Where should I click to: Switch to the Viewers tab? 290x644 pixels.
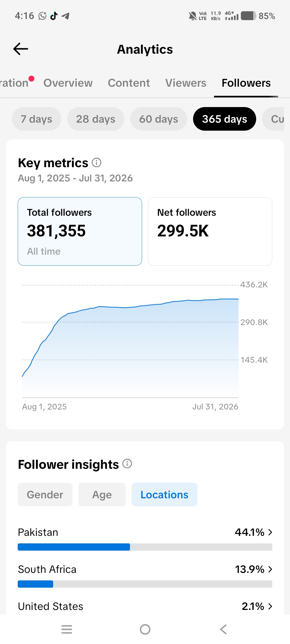(186, 83)
